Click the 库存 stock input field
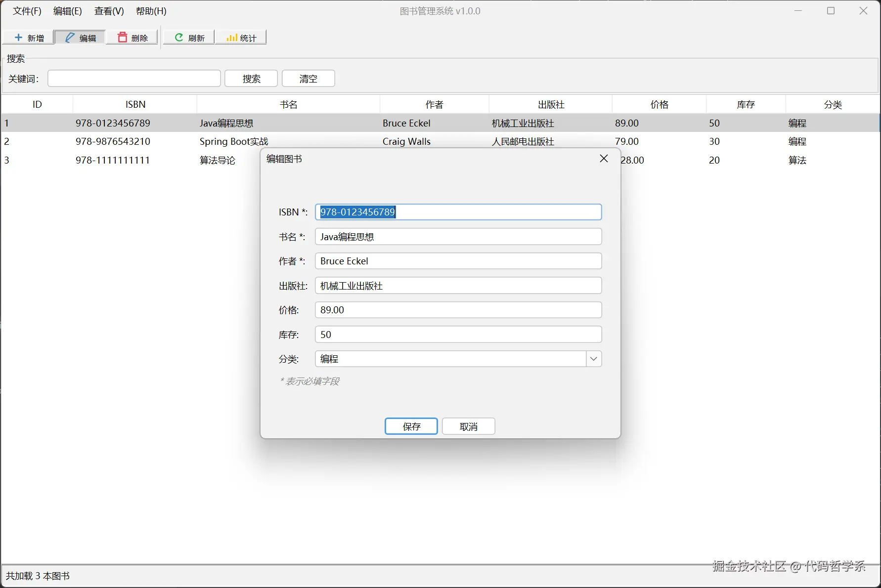 (x=458, y=334)
